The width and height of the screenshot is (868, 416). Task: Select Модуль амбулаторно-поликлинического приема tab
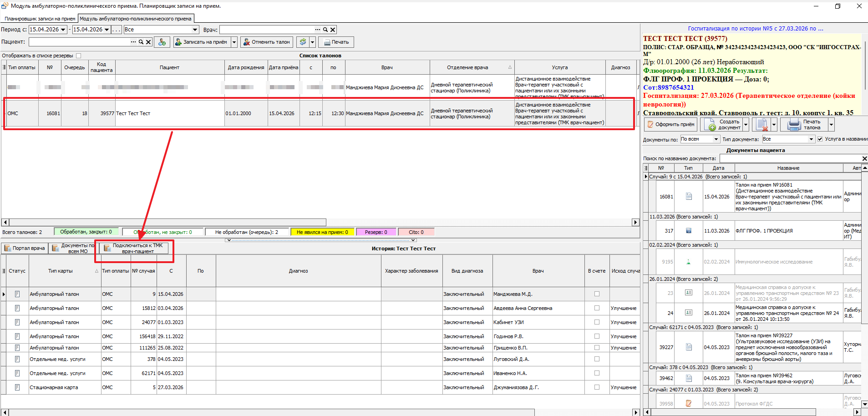[x=136, y=19]
